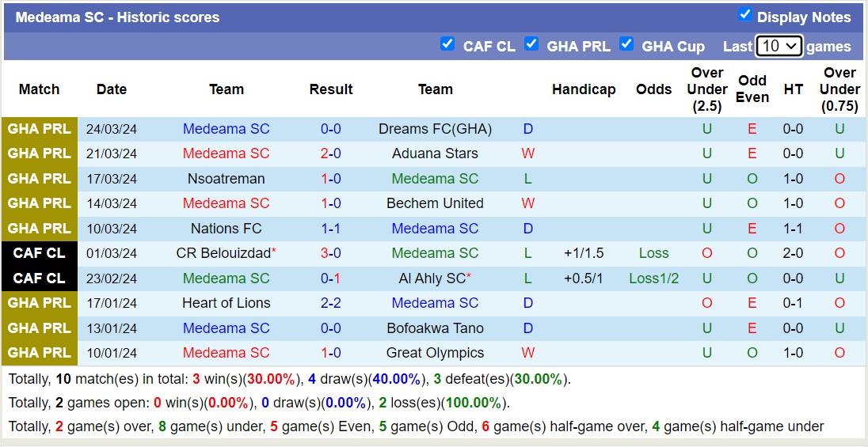Open Nations FC team link
The height and width of the screenshot is (447, 868).
click(226, 229)
